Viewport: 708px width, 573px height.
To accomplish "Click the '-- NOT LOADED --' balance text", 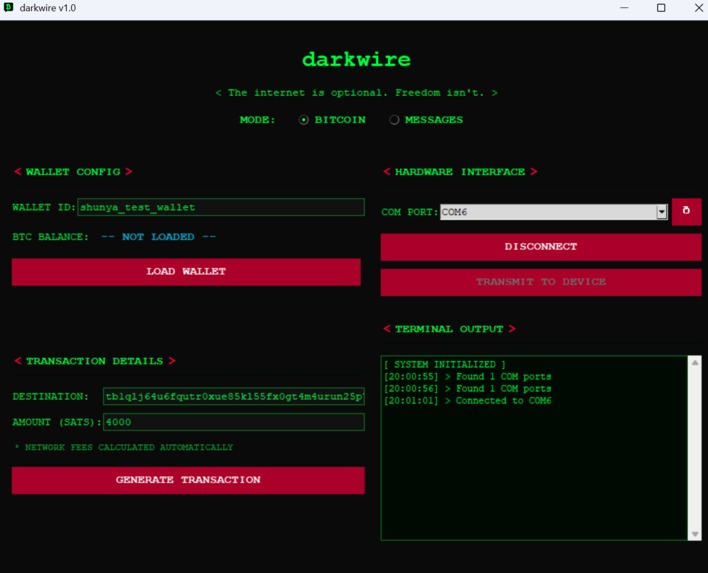I will (x=158, y=237).
